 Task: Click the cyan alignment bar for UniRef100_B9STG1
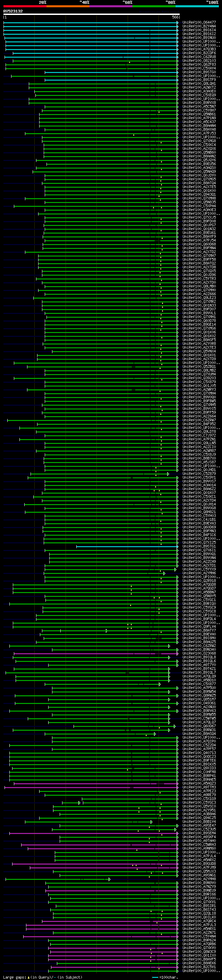(x=127, y=547)
